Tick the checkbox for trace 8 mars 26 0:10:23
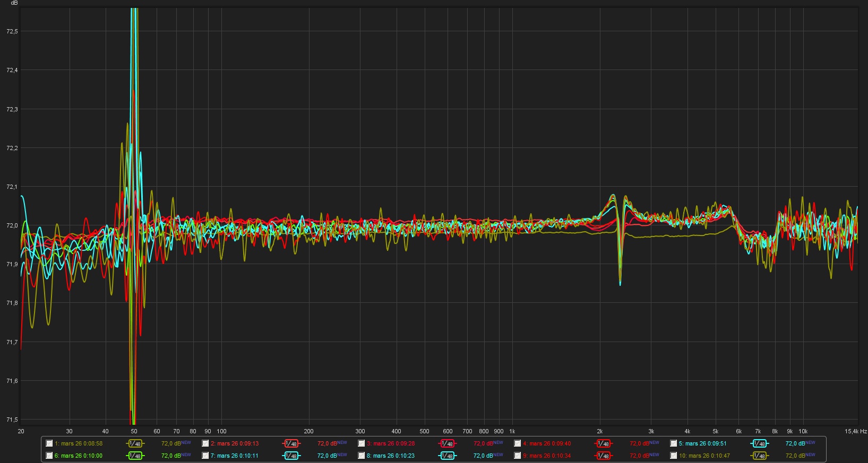This screenshot has width=868, height=463. coord(362,456)
